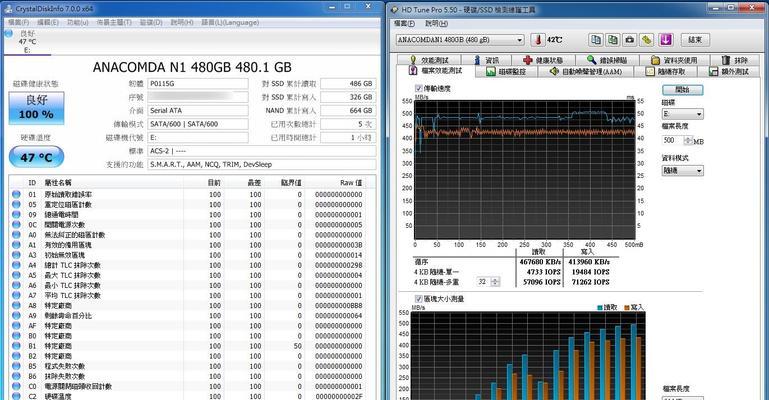The height and width of the screenshot is (400, 769).
Task: Switch to 自動噪聲管理(AAM) tab
Action: tap(586, 72)
